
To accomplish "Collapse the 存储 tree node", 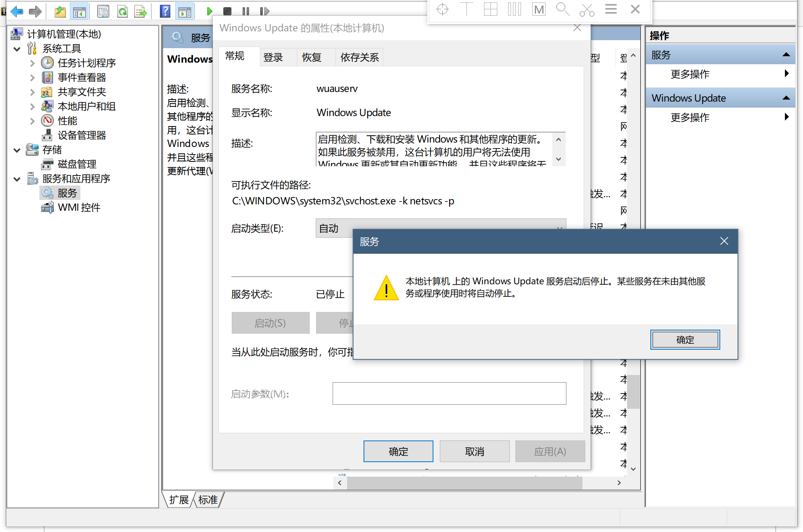I will tap(17, 150).
